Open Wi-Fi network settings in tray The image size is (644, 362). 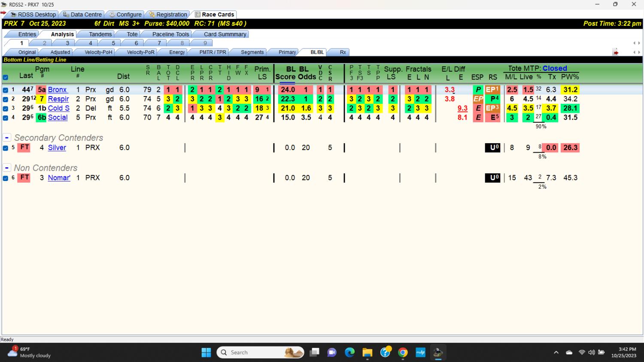point(582,353)
